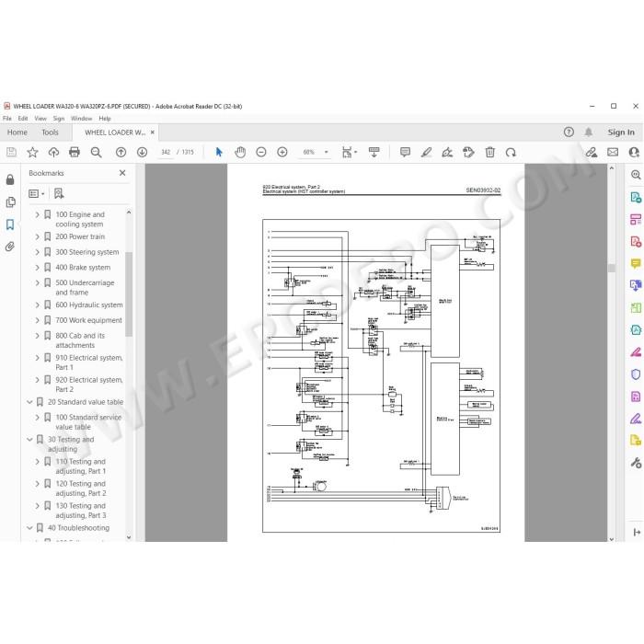Collapse the 30 Testing and adjusting section

[x=29, y=440]
